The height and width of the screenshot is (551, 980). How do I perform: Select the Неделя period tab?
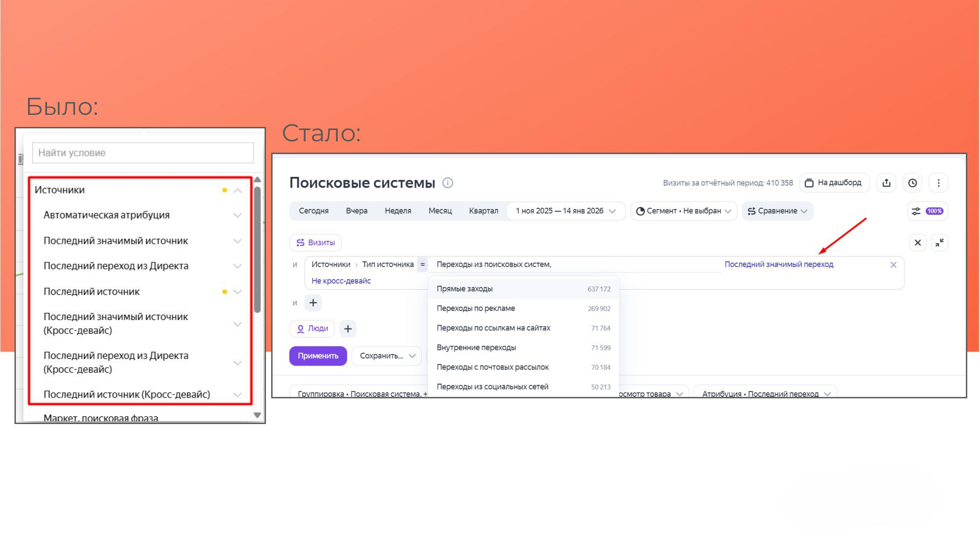[x=398, y=211]
